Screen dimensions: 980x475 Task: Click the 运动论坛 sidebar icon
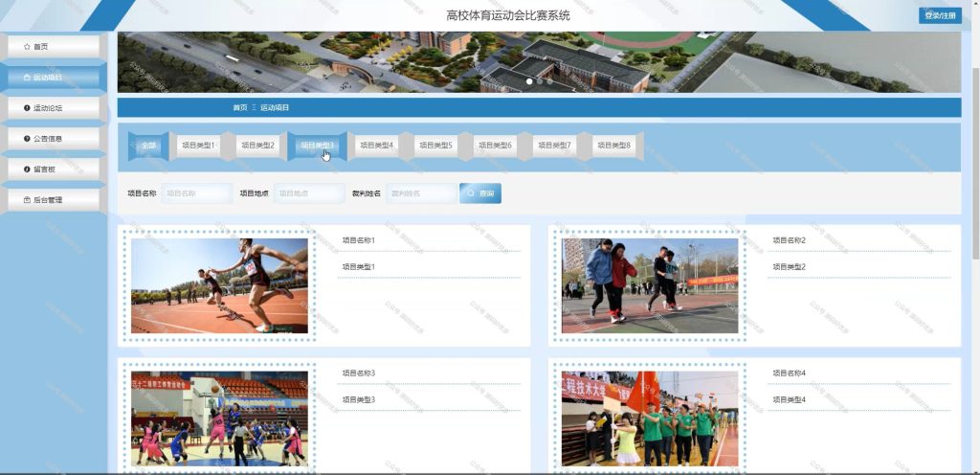click(x=27, y=108)
